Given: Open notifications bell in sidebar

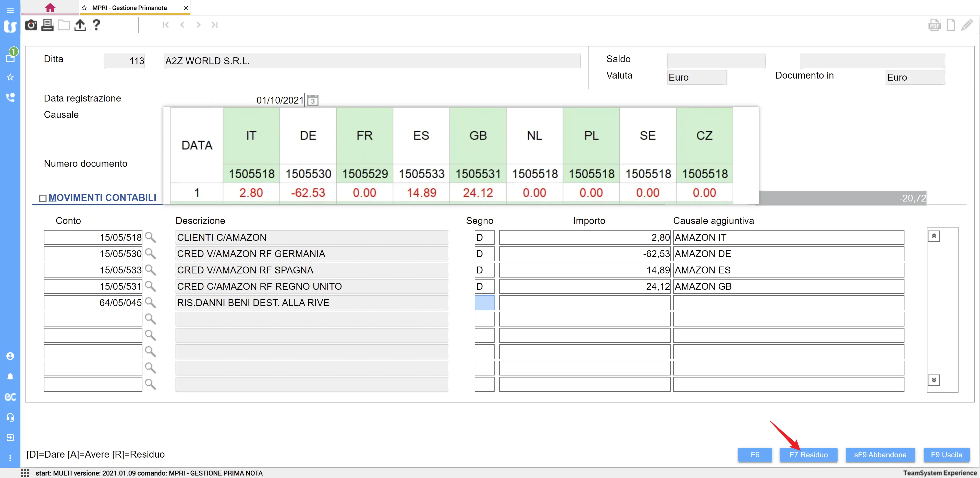Looking at the screenshot, I should 10,377.
